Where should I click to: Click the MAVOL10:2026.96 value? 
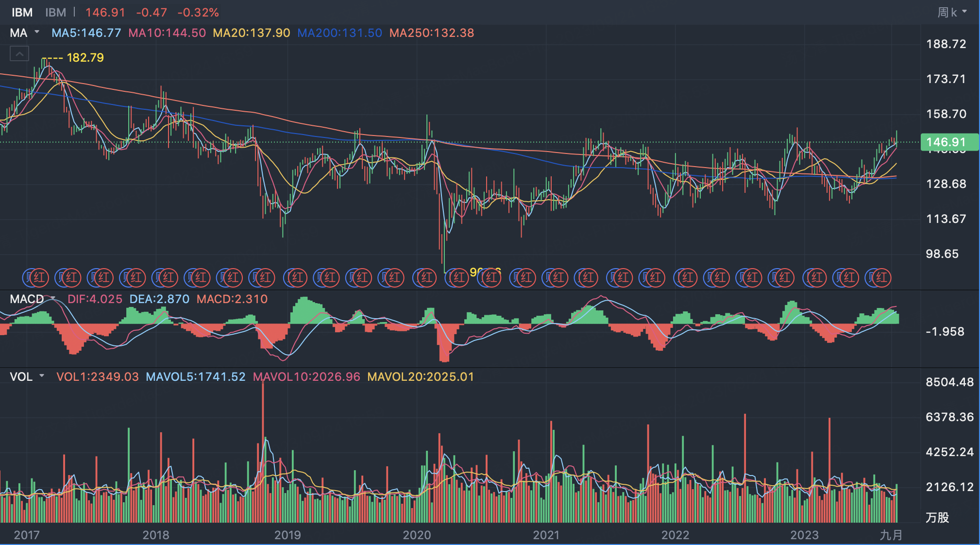pyautogui.click(x=306, y=377)
